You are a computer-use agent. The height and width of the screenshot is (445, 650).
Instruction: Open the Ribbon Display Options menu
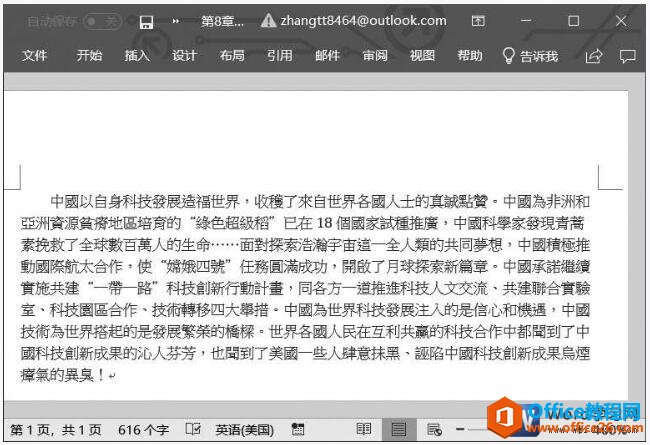(478, 20)
